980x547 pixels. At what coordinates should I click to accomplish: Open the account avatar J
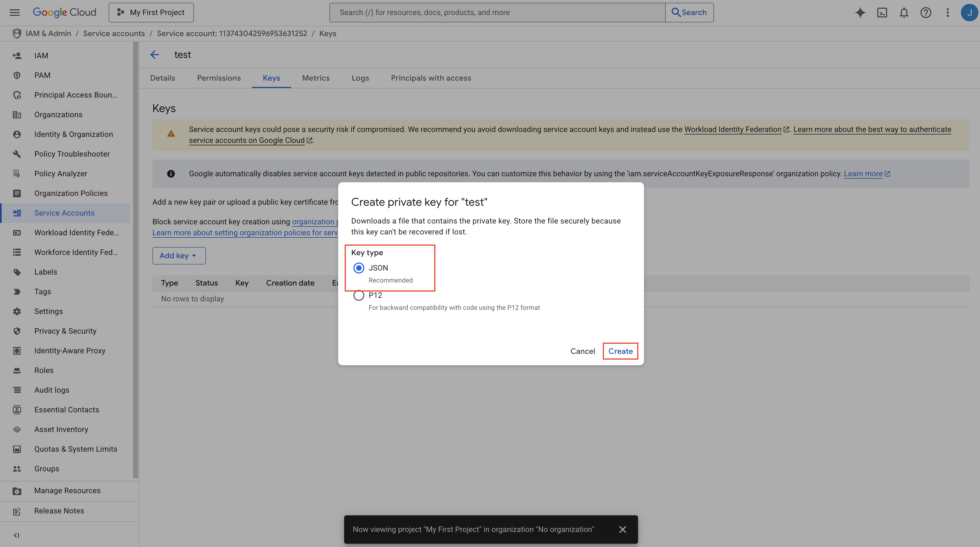tap(969, 13)
